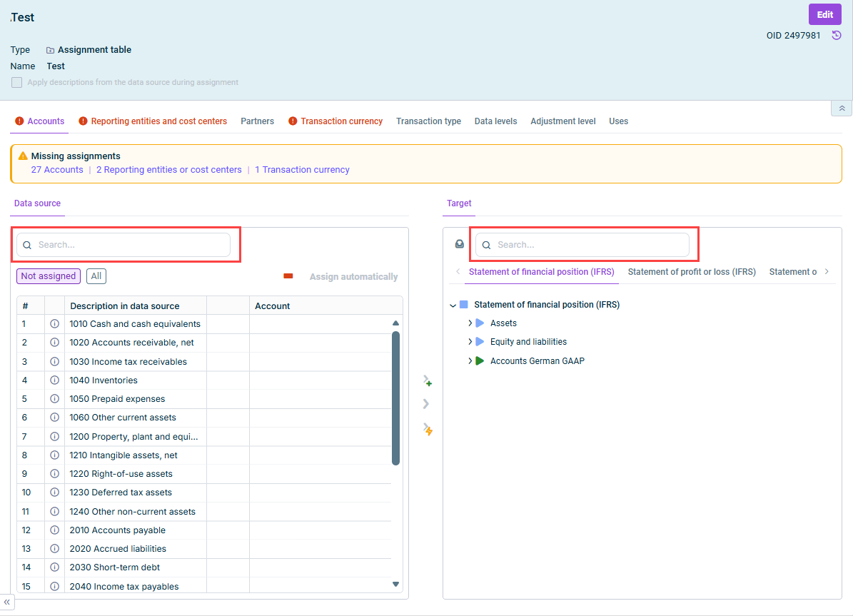This screenshot has height=616, width=853.
Task: Click the info icon for 1010 Cash and cash equivalents
Action: pos(54,324)
